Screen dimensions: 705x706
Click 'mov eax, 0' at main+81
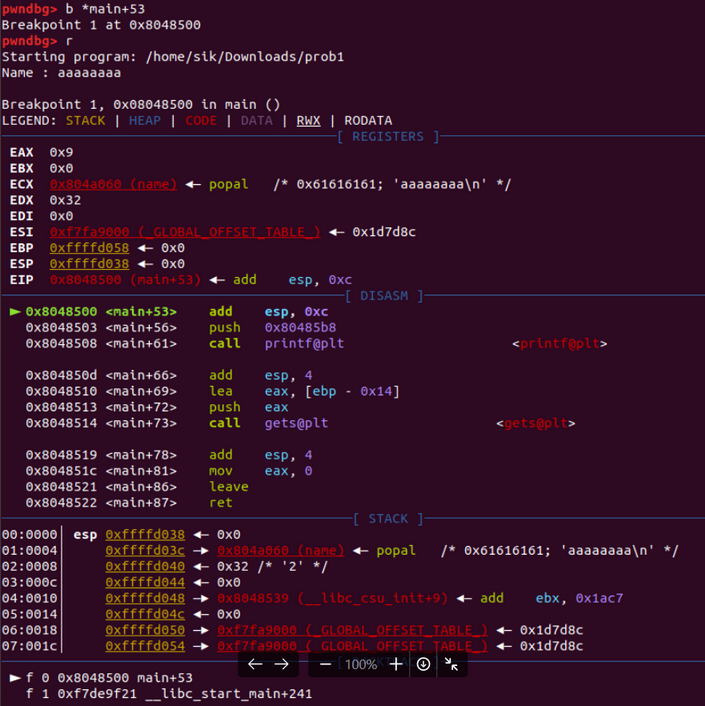(x=260, y=471)
